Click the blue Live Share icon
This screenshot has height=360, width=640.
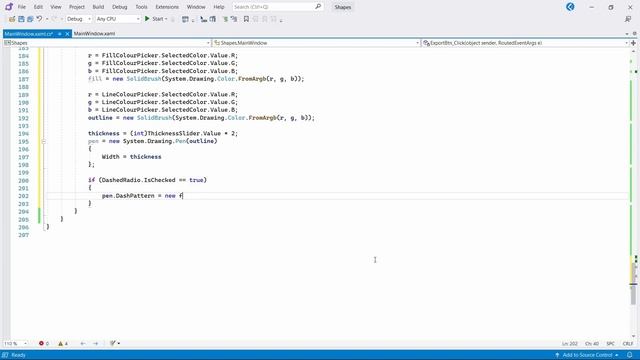tap(570, 7)
